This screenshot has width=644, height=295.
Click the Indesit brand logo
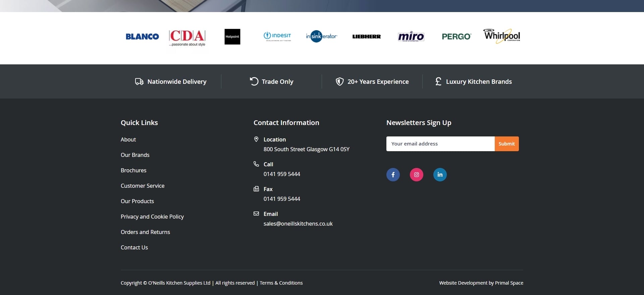coord(277,36)
